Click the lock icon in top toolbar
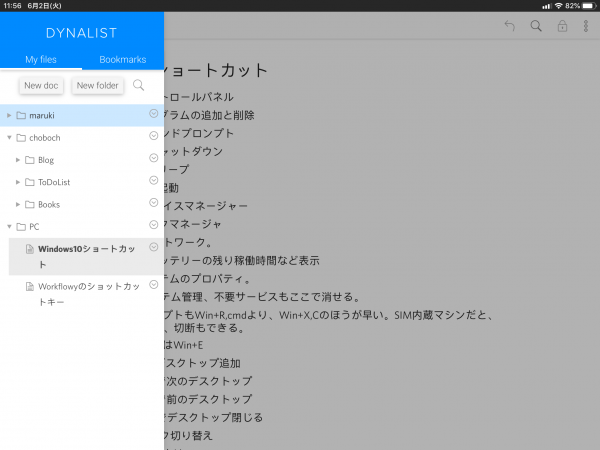Image resolution: width=600 pixels, height=450 pixels. point(562,27)
